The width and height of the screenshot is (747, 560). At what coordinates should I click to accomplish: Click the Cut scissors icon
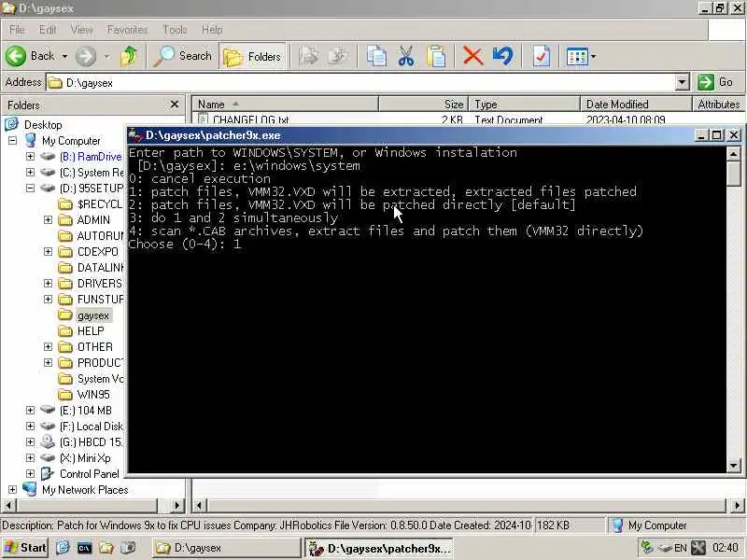(x=406, y=56)
